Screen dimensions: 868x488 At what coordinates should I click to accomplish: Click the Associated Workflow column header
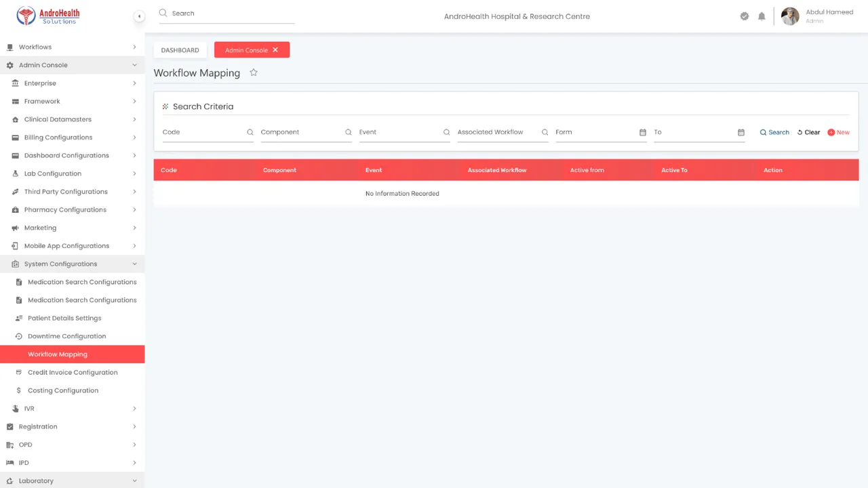[497, 170]
